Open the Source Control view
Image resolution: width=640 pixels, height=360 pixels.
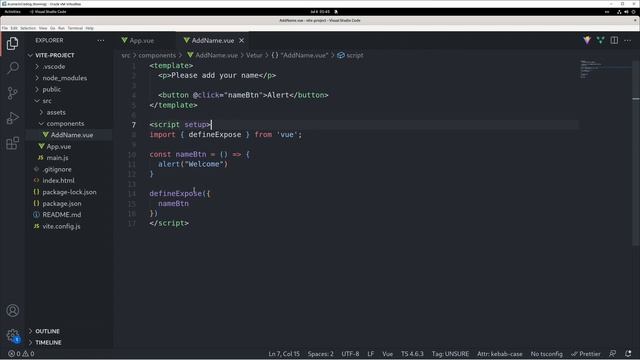click(13, 93)
